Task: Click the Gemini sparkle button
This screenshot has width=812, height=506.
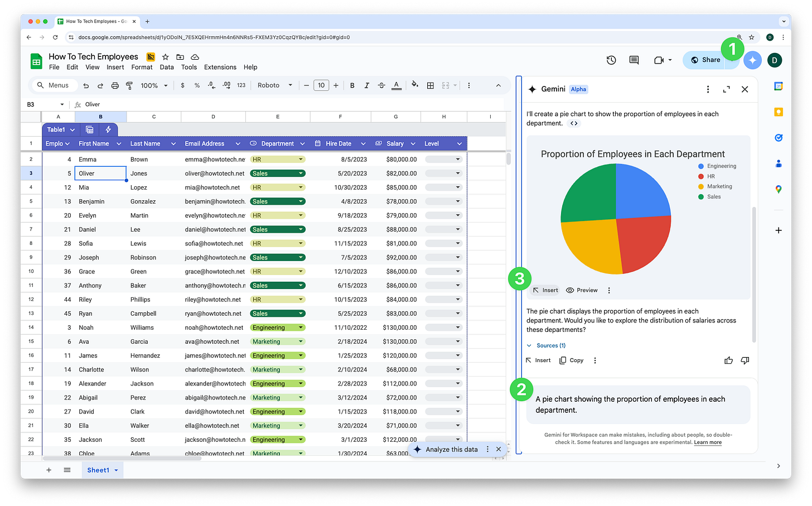Action: click(x=752, y=60)
